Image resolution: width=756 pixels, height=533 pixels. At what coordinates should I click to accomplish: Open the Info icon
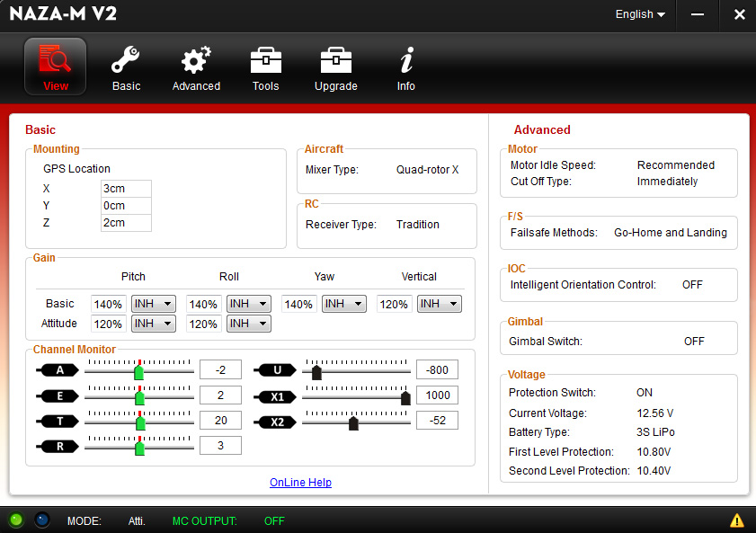coord(406,68)
